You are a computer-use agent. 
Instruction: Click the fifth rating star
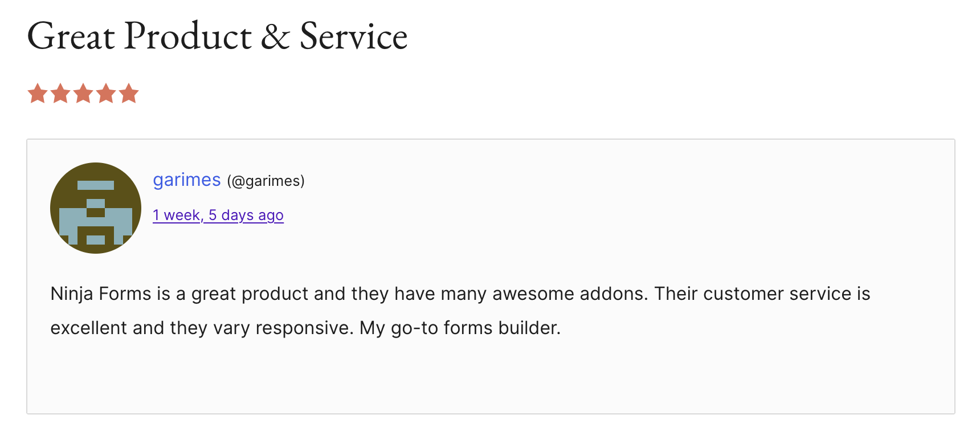click(129, 93)
